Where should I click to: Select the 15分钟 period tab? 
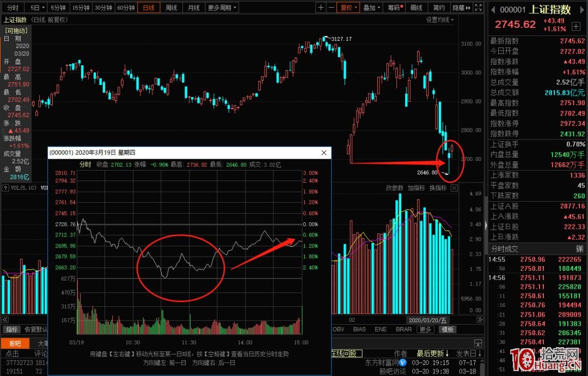coord(81,8)
